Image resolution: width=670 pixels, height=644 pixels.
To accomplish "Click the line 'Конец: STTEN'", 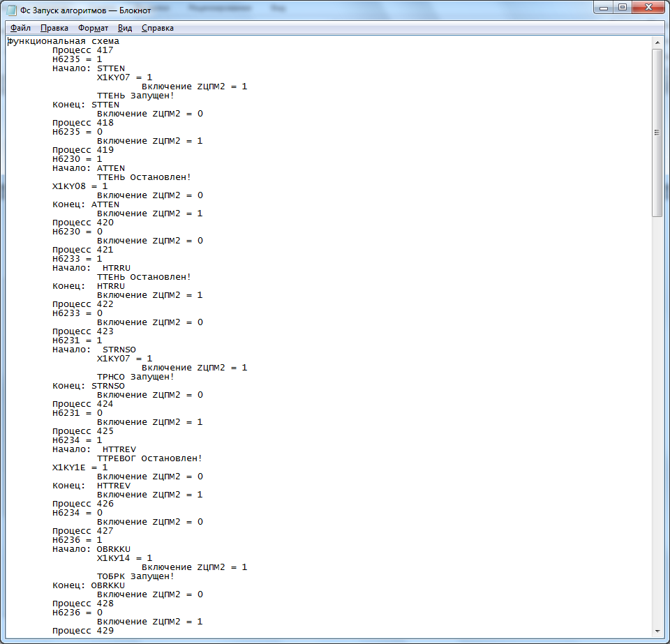I will pyautogui.click(x=86, y=105).
